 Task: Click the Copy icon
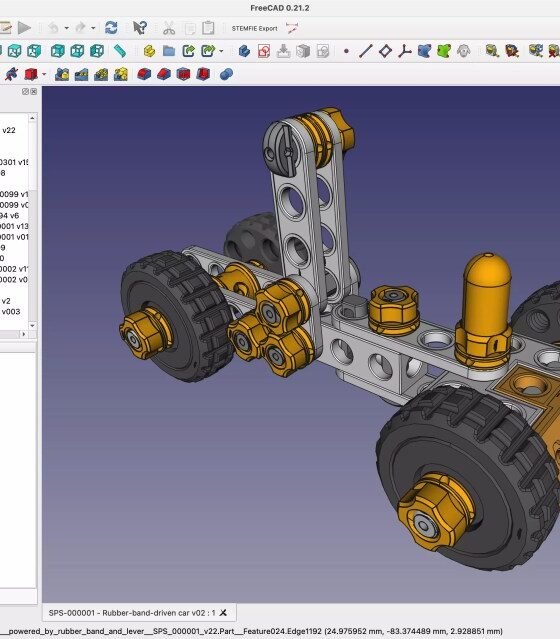coord(190,28)
